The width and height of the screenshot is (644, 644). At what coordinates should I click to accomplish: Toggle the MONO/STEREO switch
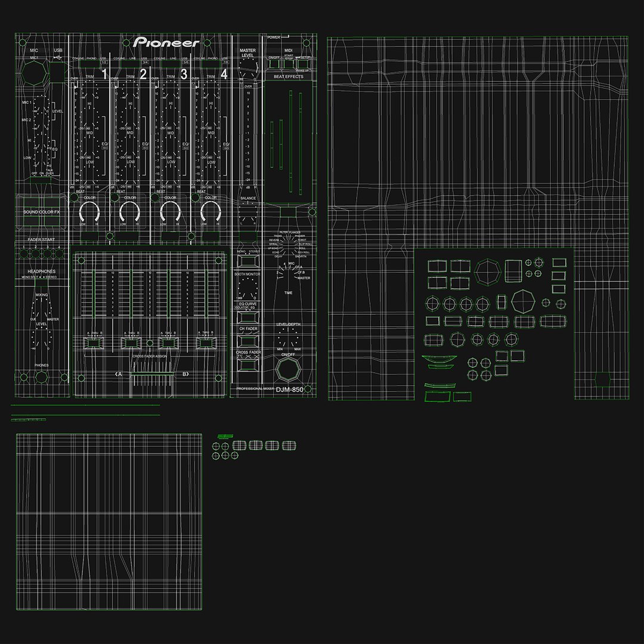tap(247, 261)
